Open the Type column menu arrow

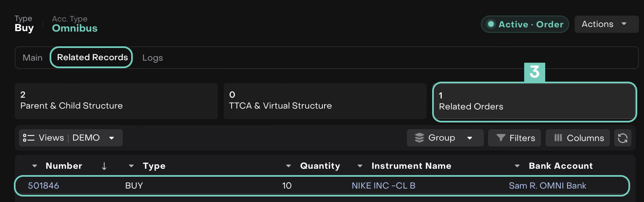point(132,166)
